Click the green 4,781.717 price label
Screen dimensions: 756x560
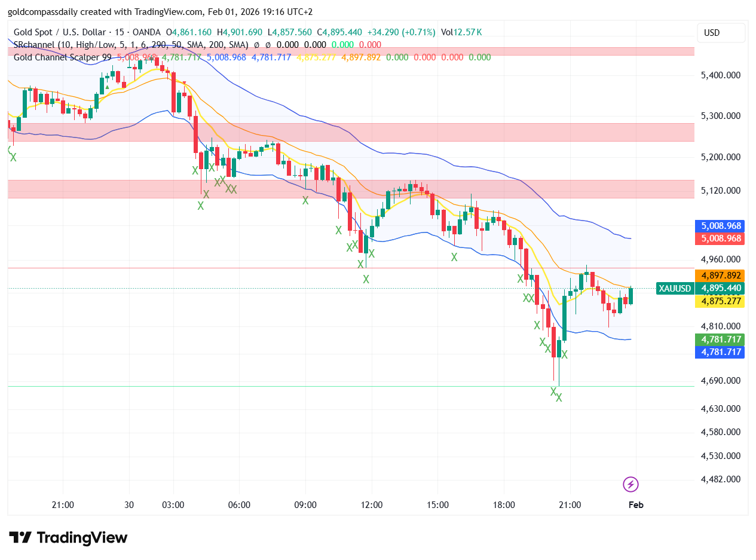[x=720, y=339]
